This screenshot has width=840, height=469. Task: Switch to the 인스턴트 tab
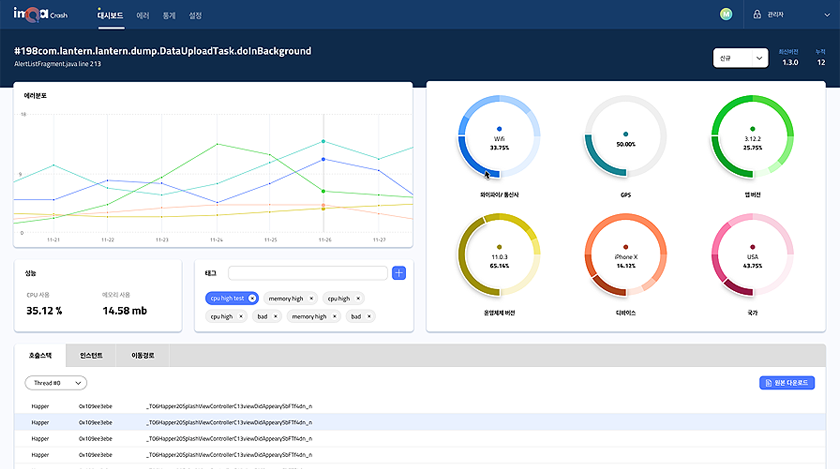(x=91, y=355)
